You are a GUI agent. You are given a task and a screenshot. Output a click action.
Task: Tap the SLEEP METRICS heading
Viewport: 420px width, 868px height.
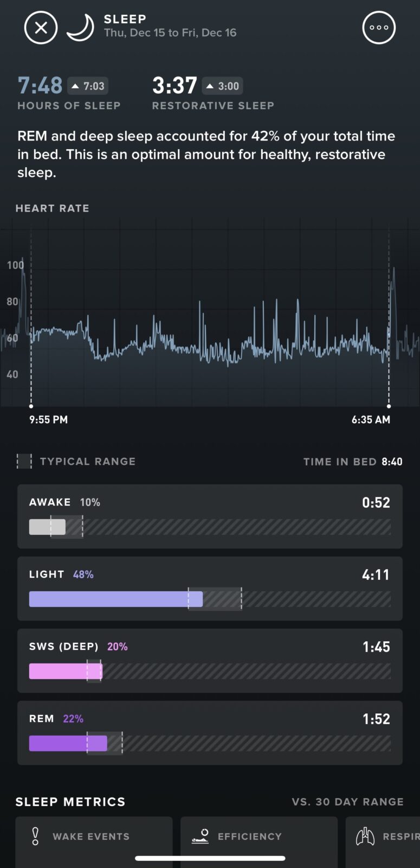coord(70,802)
